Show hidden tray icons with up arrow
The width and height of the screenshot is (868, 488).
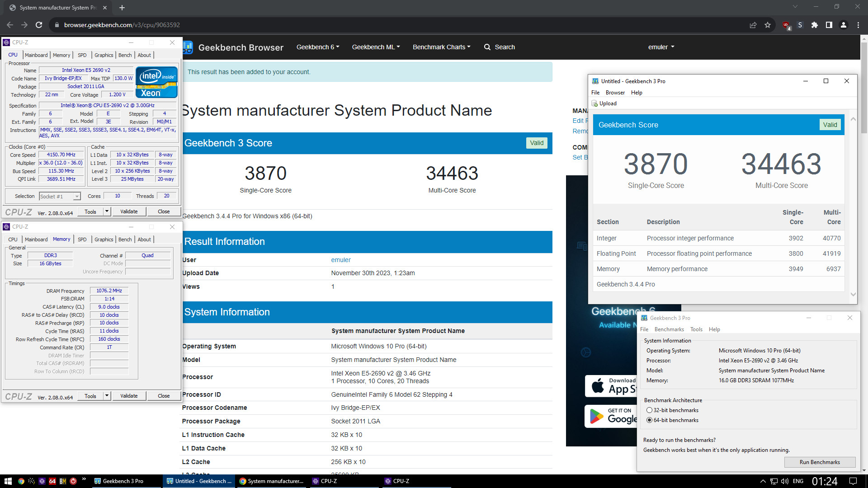click(763, 481)
